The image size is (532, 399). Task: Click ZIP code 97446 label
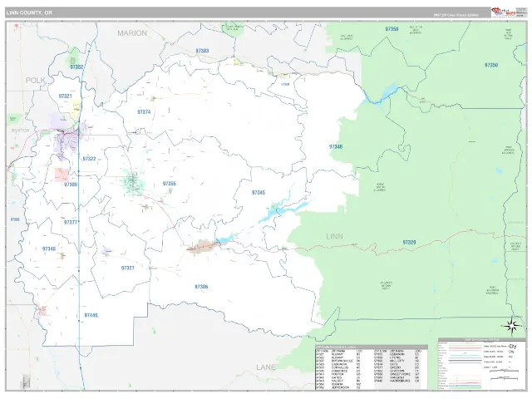(x=91, y=316)
